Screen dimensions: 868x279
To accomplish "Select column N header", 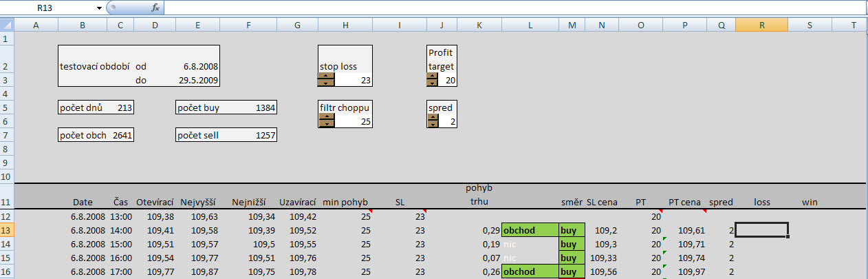I will [x=602, y=25].
